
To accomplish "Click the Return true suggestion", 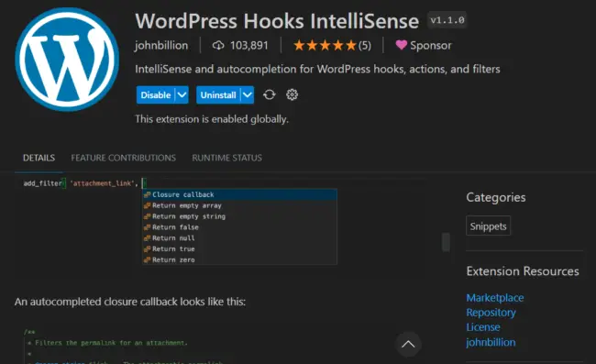I will pyautogui.click(x=239, y=248).
